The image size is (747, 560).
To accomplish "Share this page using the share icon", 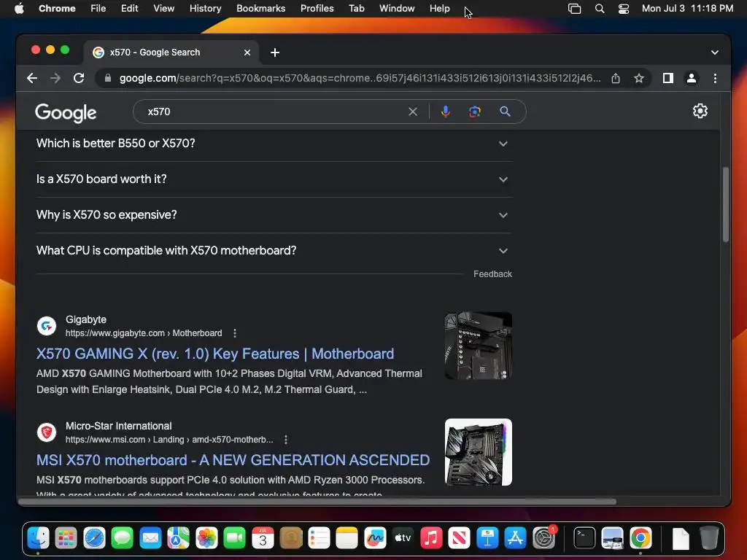I will (x=616, y=78).
